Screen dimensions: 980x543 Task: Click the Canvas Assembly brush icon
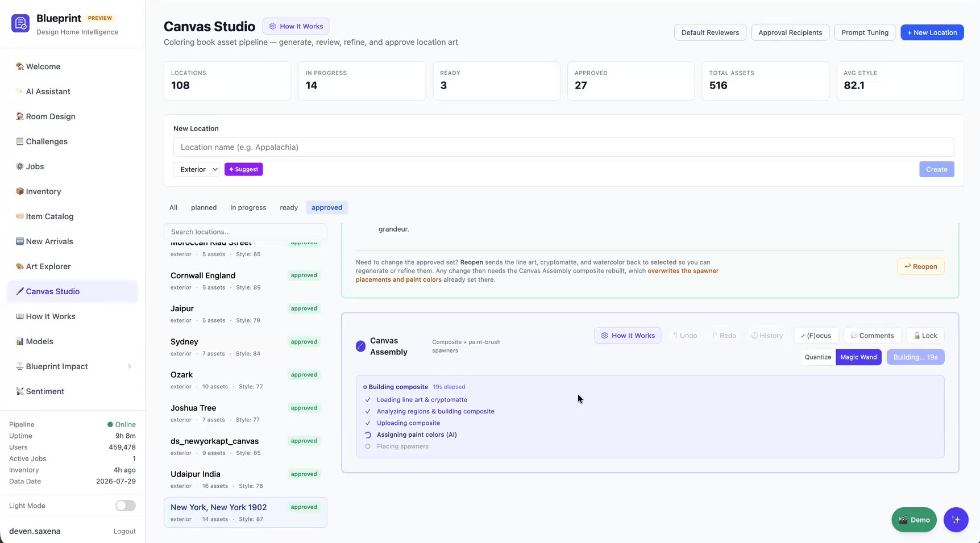pos(360,346)
